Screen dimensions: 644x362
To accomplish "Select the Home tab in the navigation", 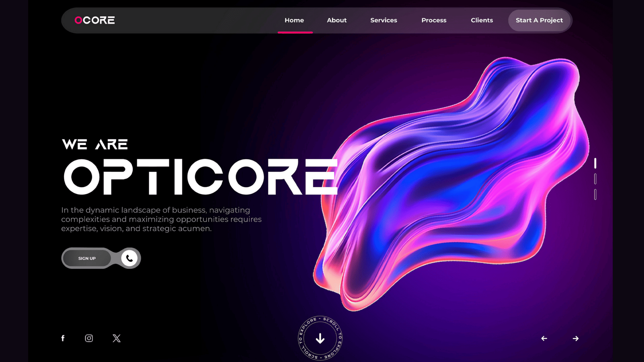I will (294, 20).
